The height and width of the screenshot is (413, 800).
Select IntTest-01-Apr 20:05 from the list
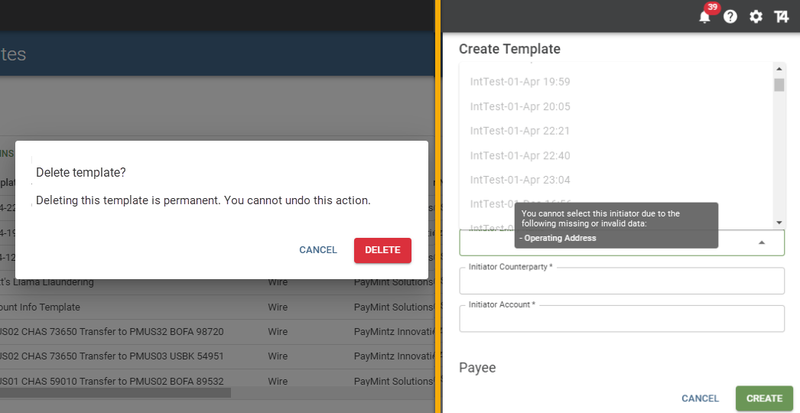(520, 106)
